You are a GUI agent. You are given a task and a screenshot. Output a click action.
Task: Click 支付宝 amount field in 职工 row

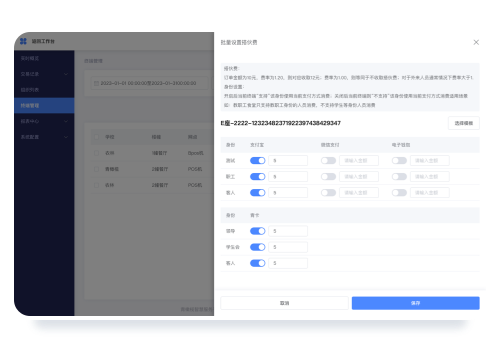288,177
